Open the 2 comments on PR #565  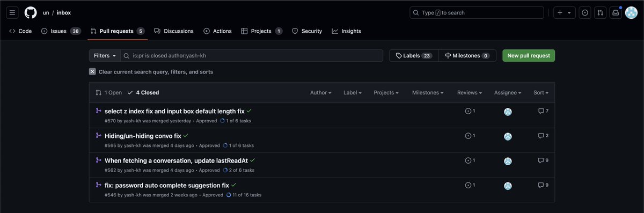[543, 136]
